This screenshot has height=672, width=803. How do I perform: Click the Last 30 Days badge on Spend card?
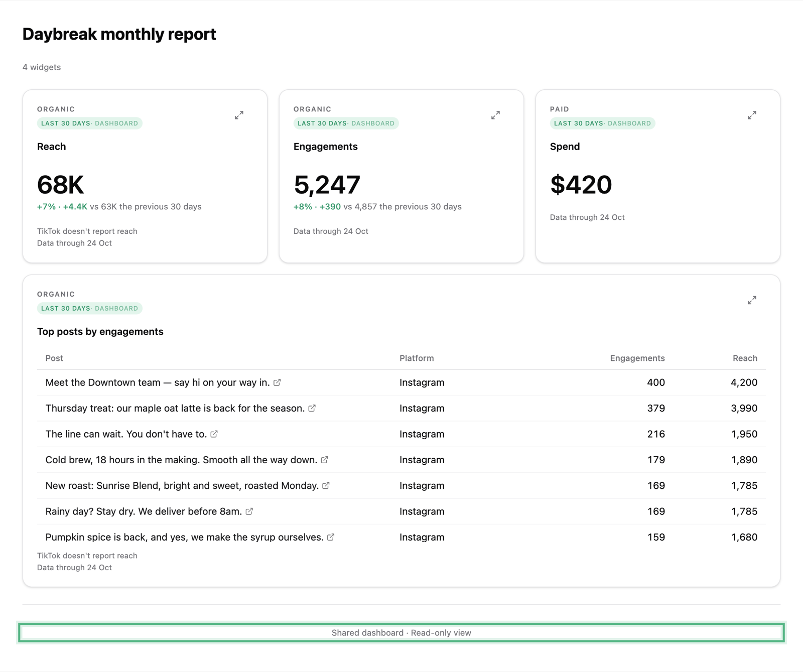tap(602, 123)
